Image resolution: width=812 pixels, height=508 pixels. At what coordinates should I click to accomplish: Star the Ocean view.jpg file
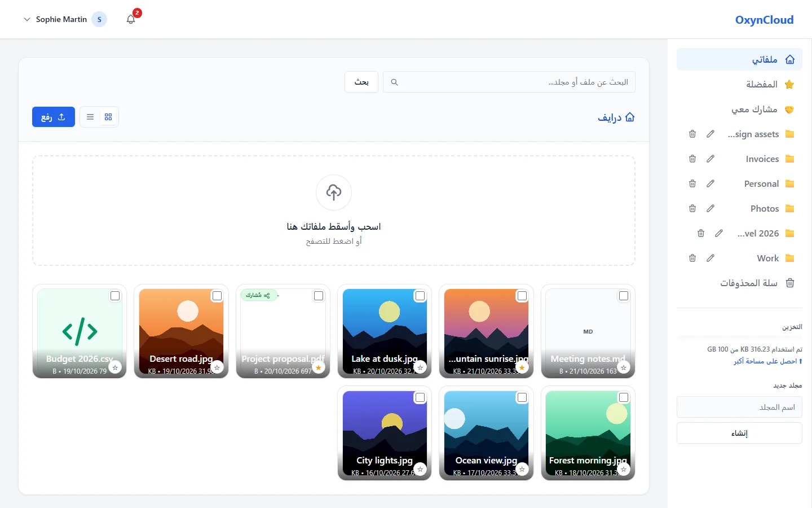[x=522, y=469]
